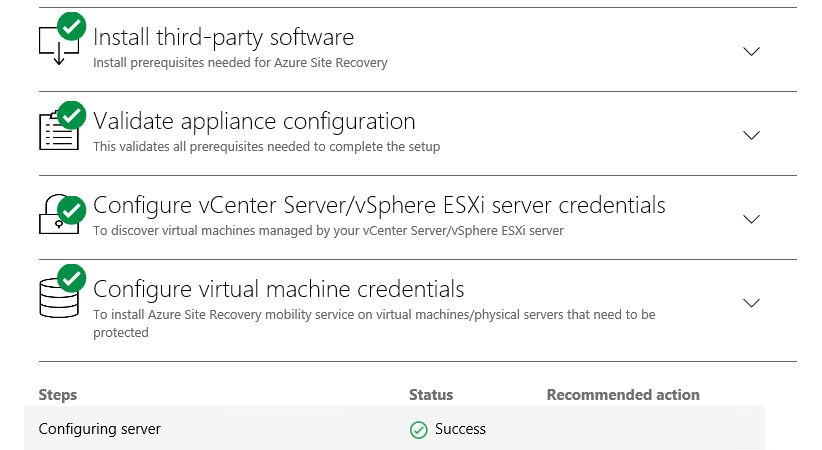
Task: Click the green checkmark on virtual machine credentials
Action: click(x=72, y=278)
